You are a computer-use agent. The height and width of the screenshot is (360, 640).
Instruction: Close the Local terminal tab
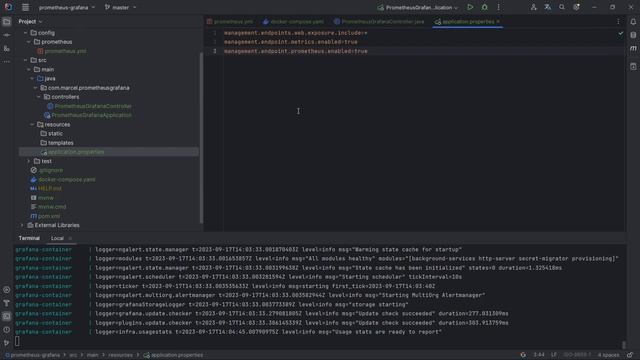[70, 238]
